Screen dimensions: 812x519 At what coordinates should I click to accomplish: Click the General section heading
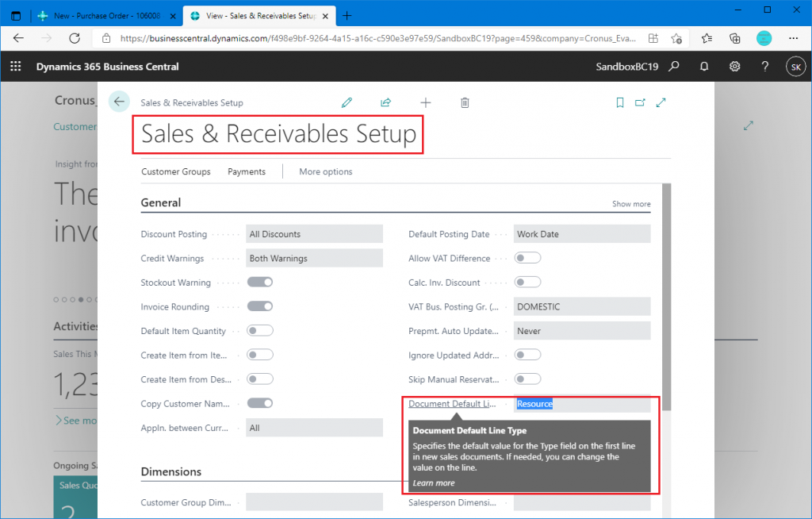pos(160,202)
